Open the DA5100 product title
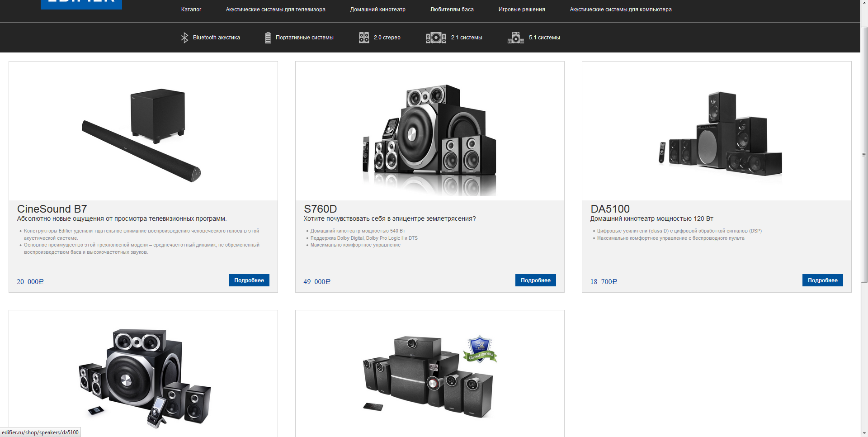 (x=610, y=209)
